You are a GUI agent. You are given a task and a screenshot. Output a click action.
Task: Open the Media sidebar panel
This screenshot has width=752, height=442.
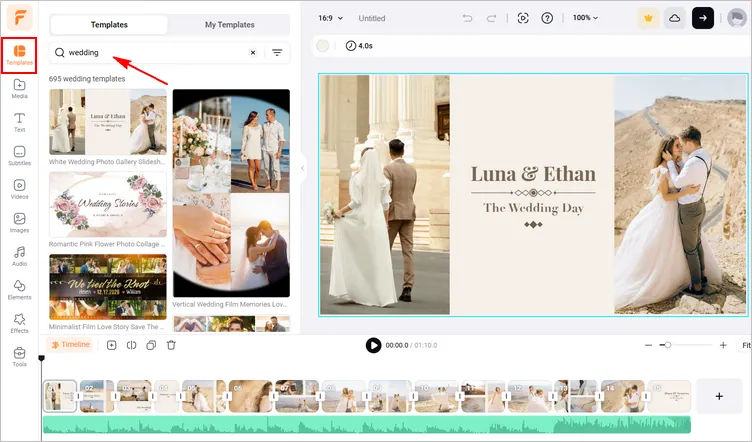pos(19,89)
